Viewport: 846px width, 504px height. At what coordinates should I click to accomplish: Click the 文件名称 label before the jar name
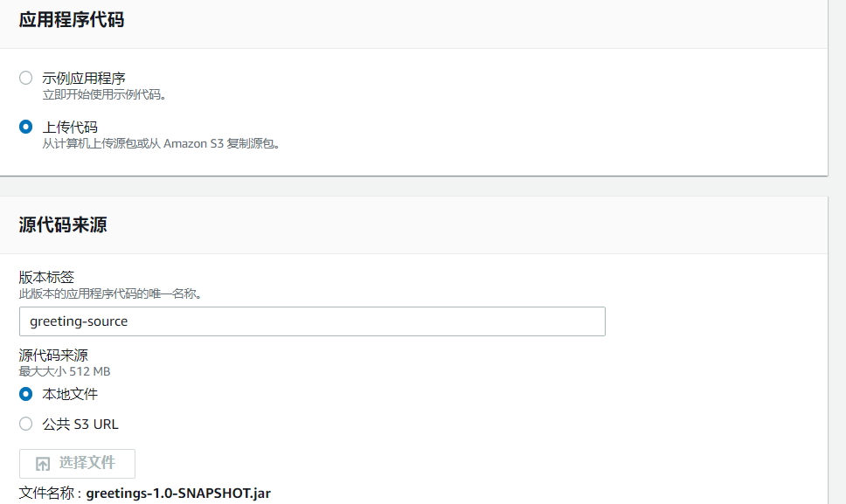[50, 494]
